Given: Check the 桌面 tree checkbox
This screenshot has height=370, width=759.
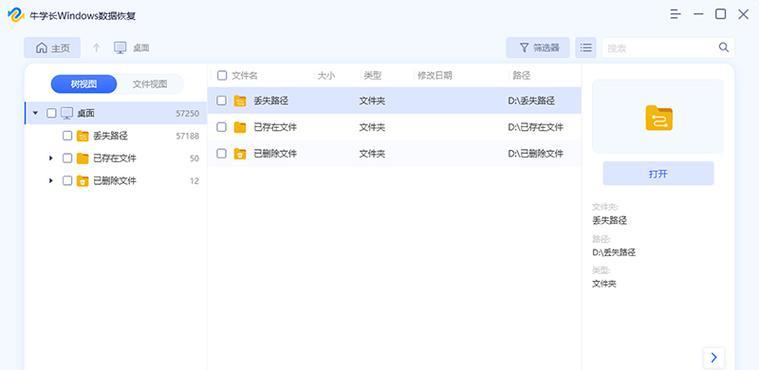Looking at the screenshot, I should pyautogui.click(x=51, y=113).
